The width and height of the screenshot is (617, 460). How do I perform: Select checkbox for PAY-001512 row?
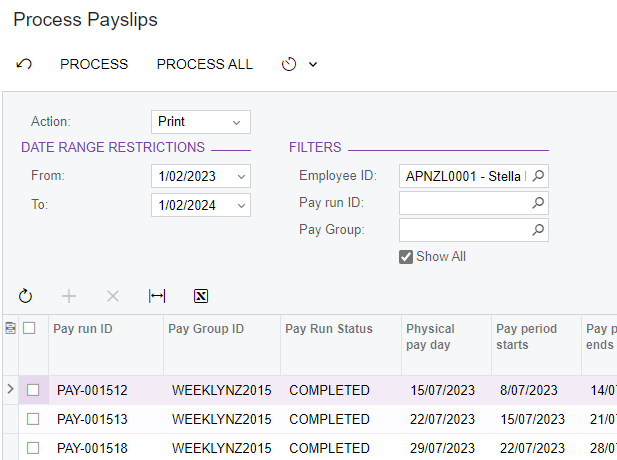33,390
